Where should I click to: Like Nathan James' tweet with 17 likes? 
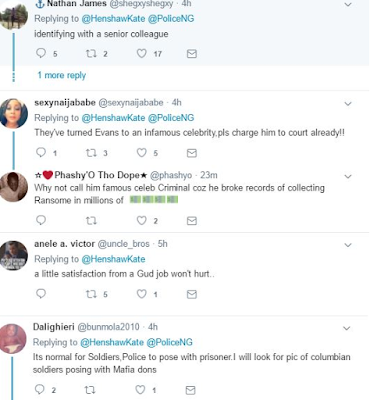click(142, 53)
